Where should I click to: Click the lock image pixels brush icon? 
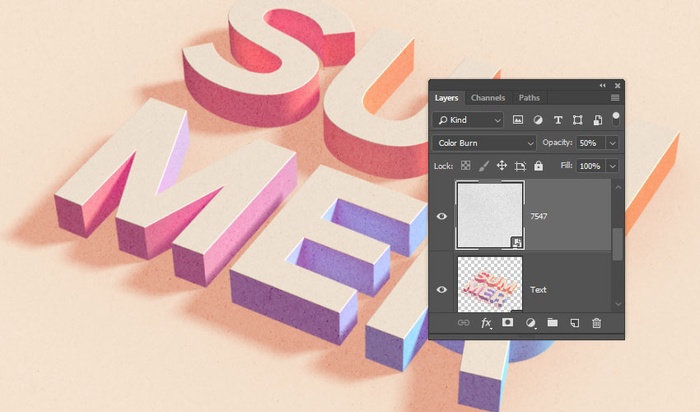coord(484,166)
